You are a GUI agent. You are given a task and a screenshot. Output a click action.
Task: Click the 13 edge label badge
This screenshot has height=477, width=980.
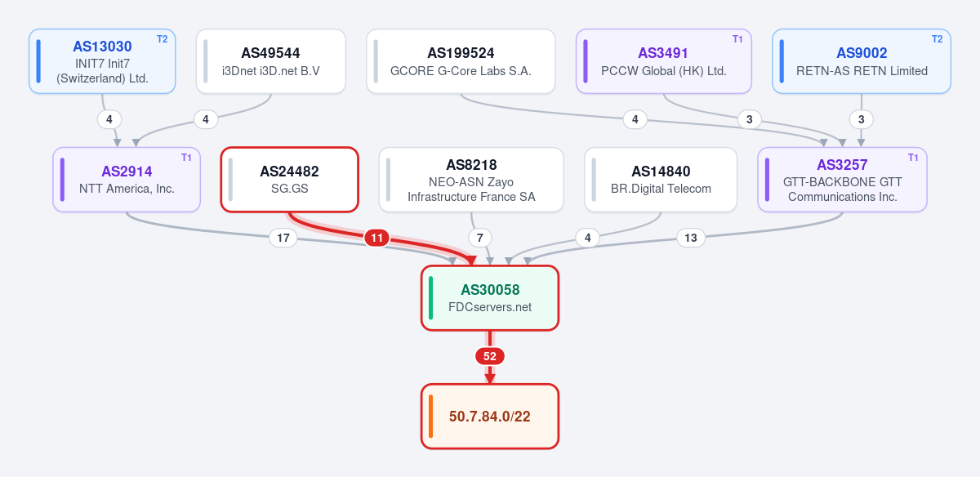tap(691, 238)
